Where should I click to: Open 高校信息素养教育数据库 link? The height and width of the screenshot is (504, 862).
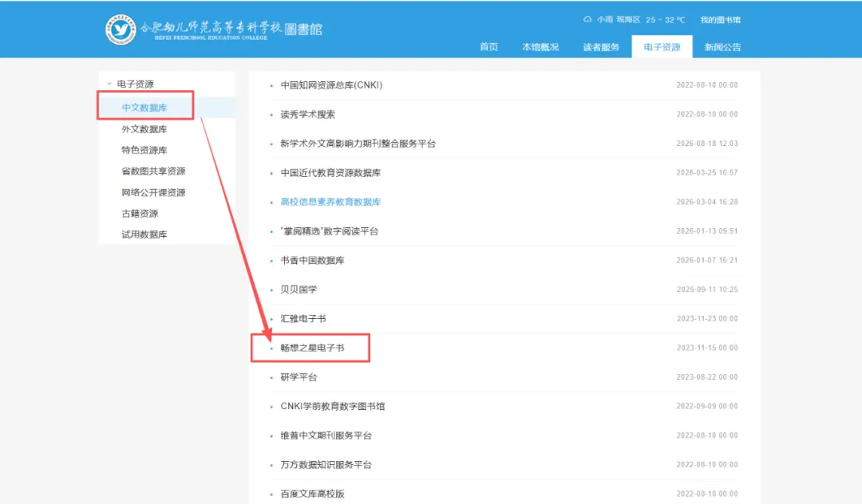click(x=330, y=202)
